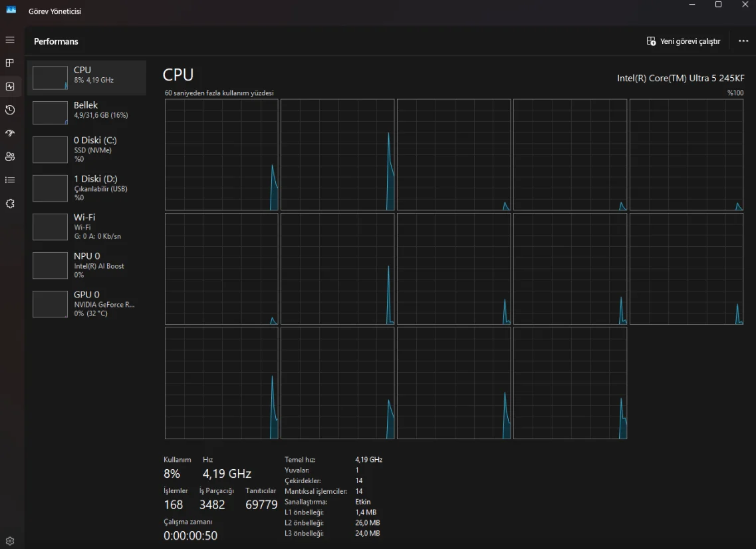756x549 pixels.
Task: Minimize the Task Manager window
Action: (692, 5)
